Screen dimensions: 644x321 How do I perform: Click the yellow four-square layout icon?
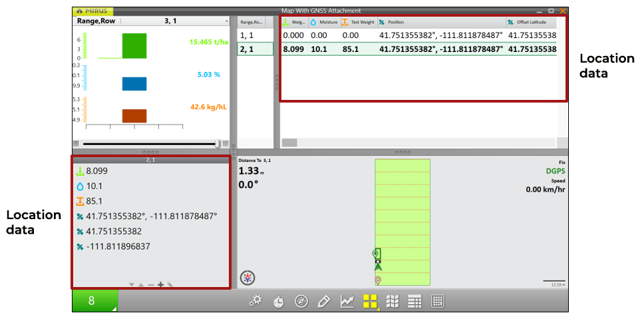(x=370, y=302)
